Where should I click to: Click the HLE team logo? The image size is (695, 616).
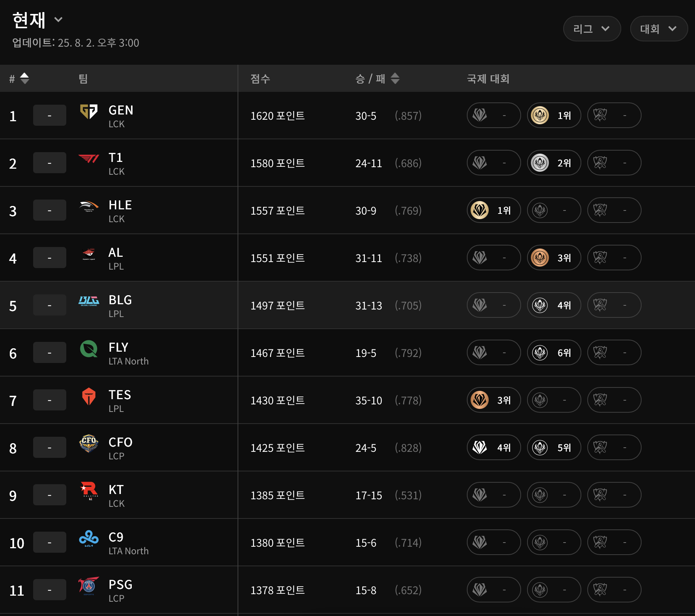[x=89, y=206]
